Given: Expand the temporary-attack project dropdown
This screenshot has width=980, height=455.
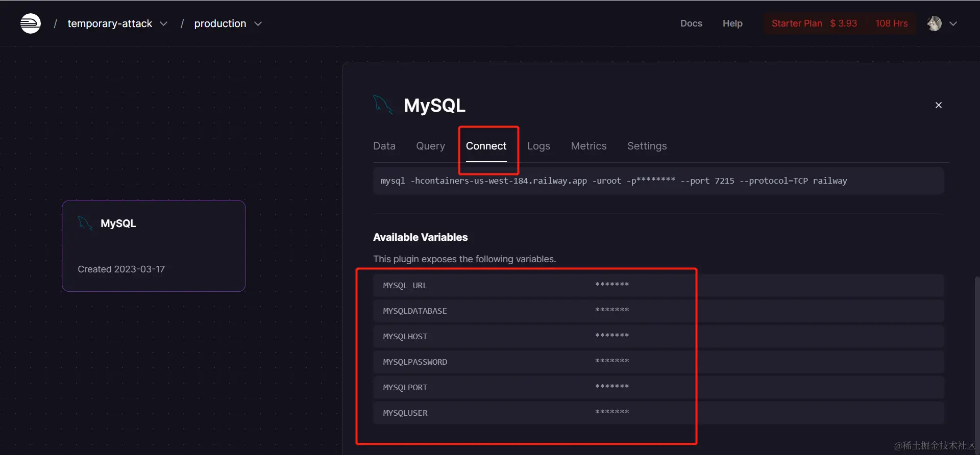Looking at the screenshot, I should pos(163,24).
